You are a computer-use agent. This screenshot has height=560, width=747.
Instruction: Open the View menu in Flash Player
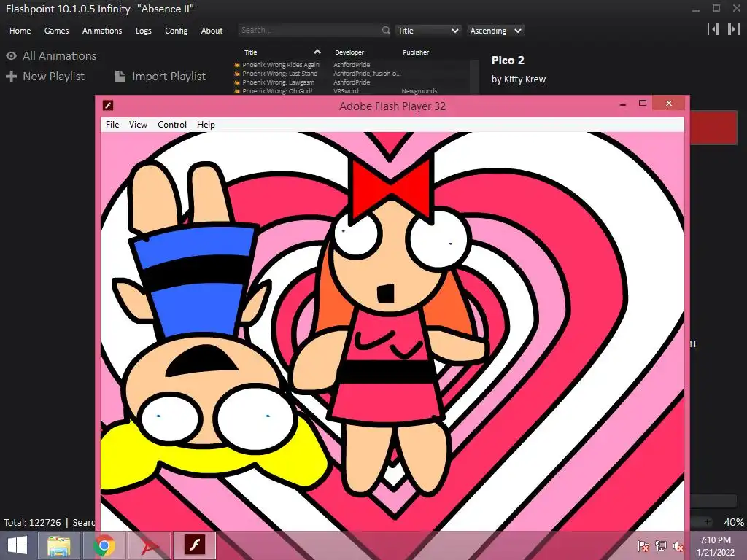138,125
